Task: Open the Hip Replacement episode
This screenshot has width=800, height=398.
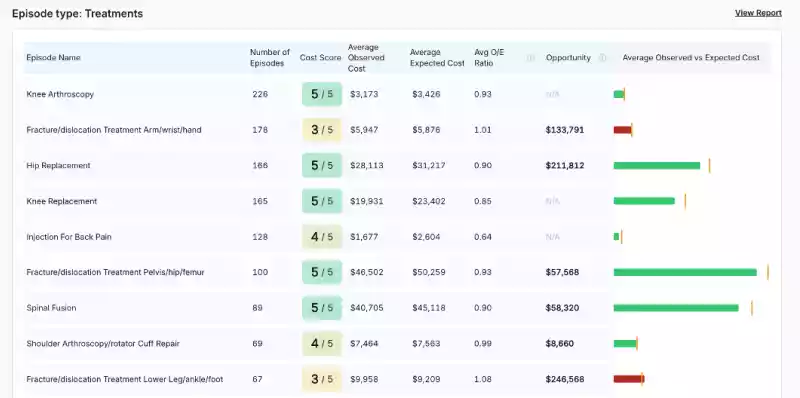Action: click(58, 165)
